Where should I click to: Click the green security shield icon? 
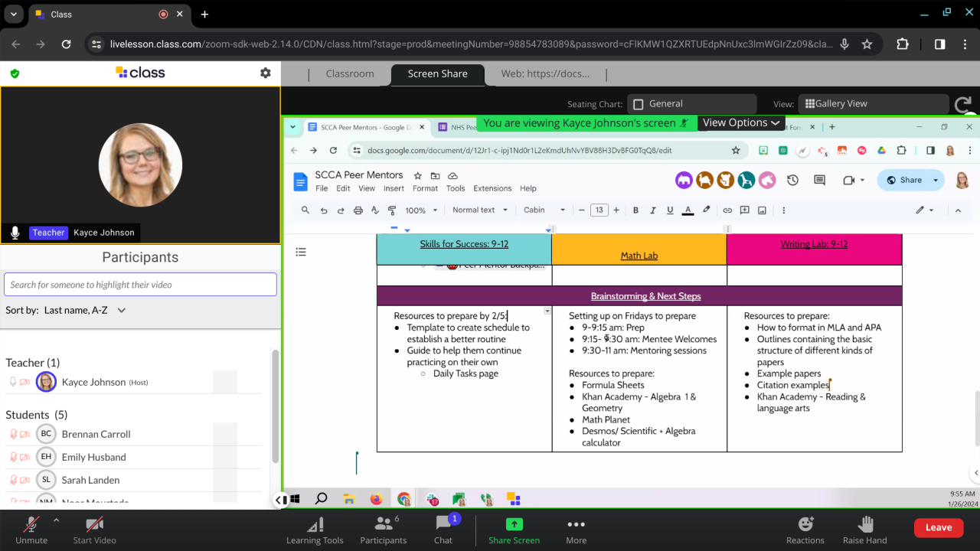pyautogui.click(x=15, y=73)
